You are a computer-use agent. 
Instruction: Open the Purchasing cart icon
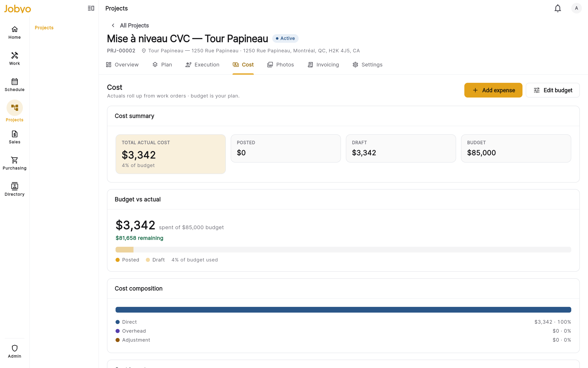tap(14, 160)
